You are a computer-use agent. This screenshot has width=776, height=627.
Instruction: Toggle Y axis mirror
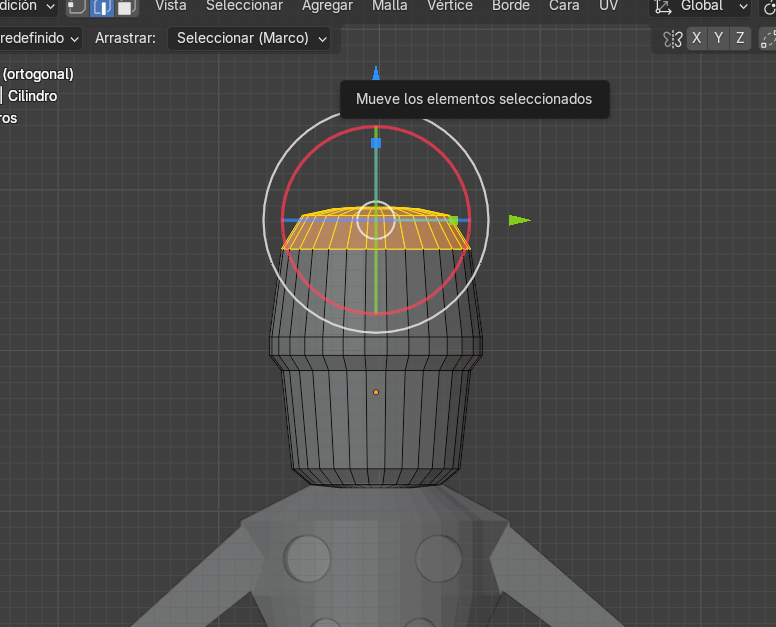coord(718,39)
